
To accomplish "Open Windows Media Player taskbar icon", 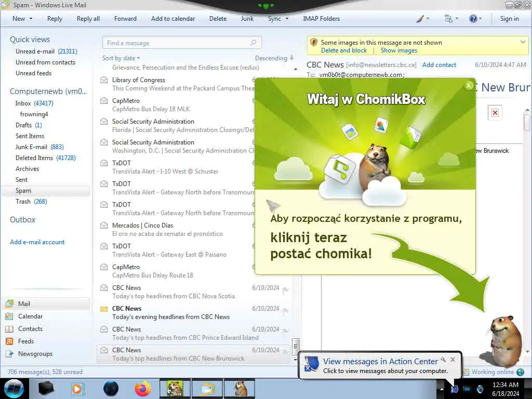I will click(77, 389).
